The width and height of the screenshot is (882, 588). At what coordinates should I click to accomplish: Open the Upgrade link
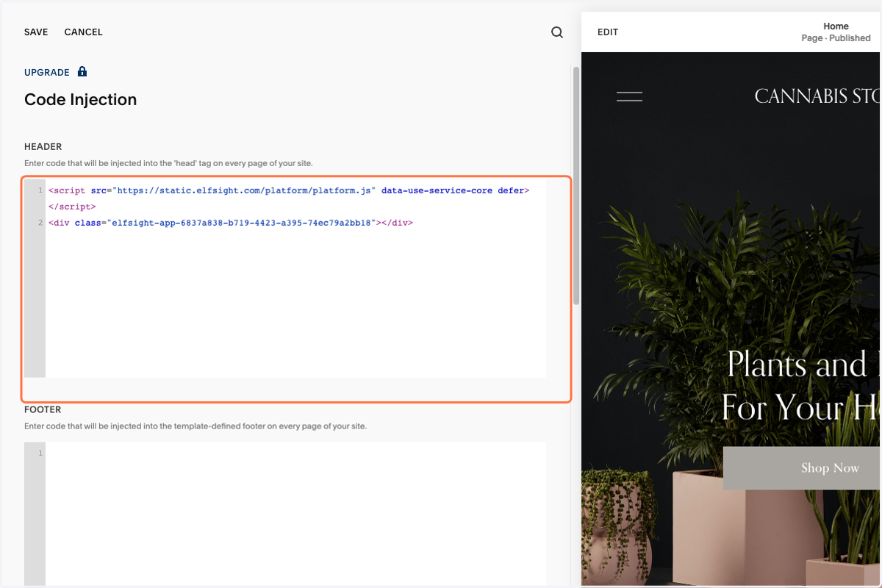[47, 73]
